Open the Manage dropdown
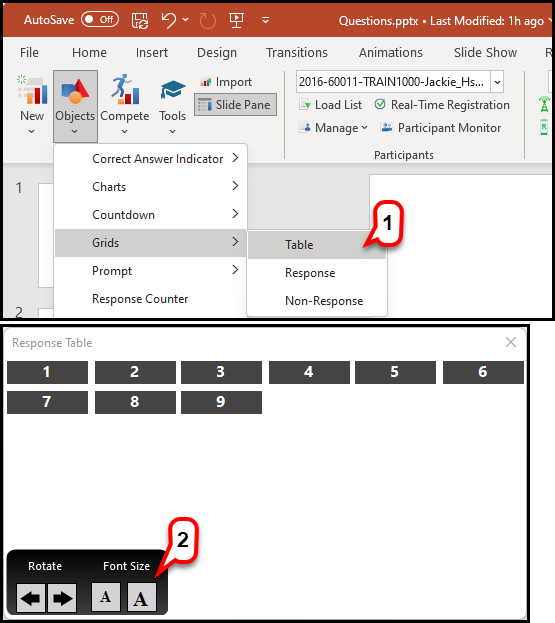The image size is (555, 623). [333, 128]
